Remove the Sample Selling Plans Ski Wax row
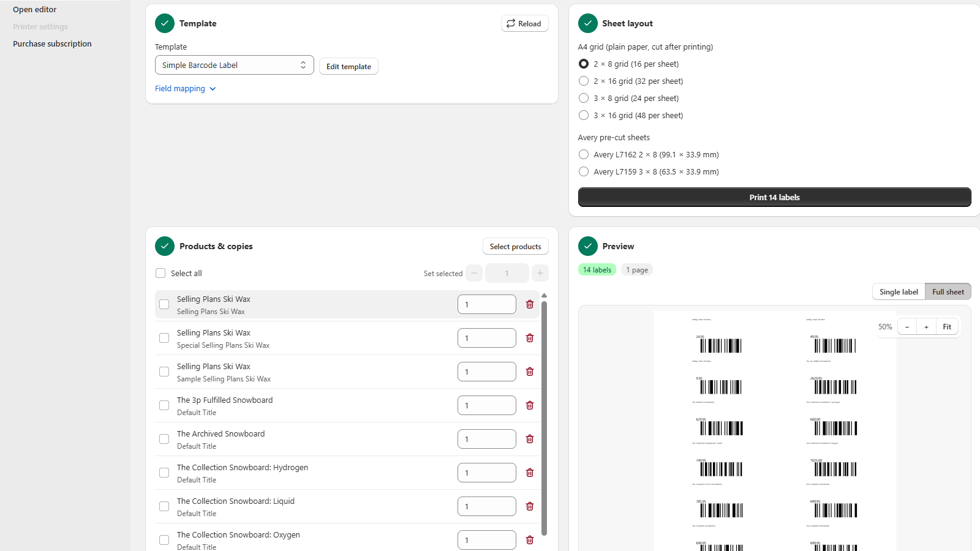The width and height of the screenshot is (980, 551). 530,372
